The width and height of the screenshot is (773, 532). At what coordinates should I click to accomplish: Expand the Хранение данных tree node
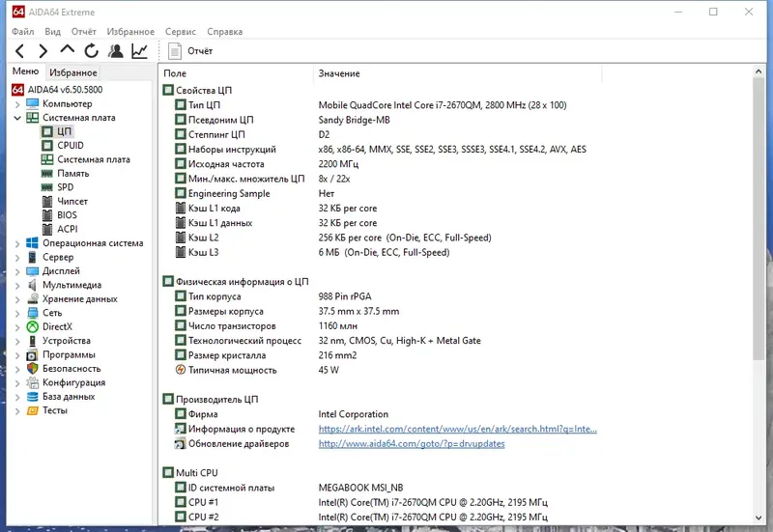tap(17, 299)
